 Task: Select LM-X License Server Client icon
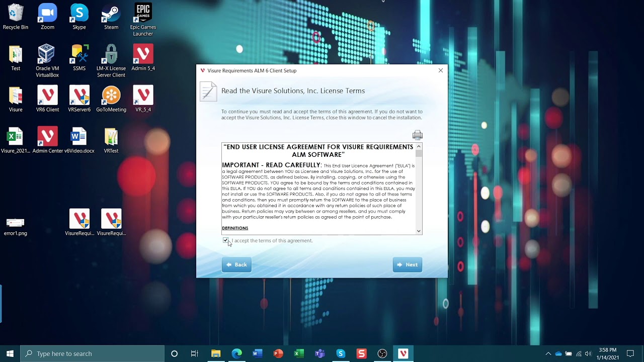click(x=111, y=61)
